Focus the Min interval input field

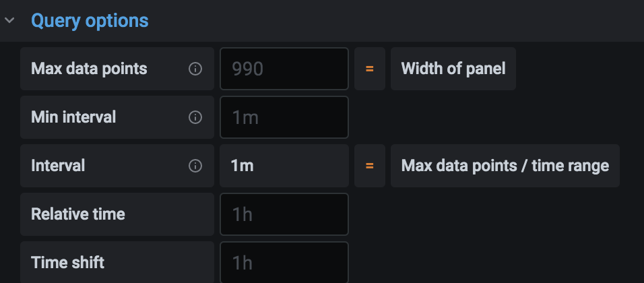284,117
